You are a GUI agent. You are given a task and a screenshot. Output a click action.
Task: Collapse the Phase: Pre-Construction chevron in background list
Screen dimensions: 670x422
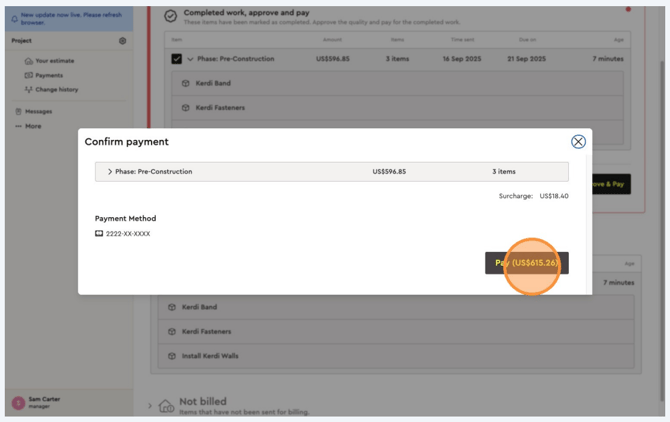[190, 59]
